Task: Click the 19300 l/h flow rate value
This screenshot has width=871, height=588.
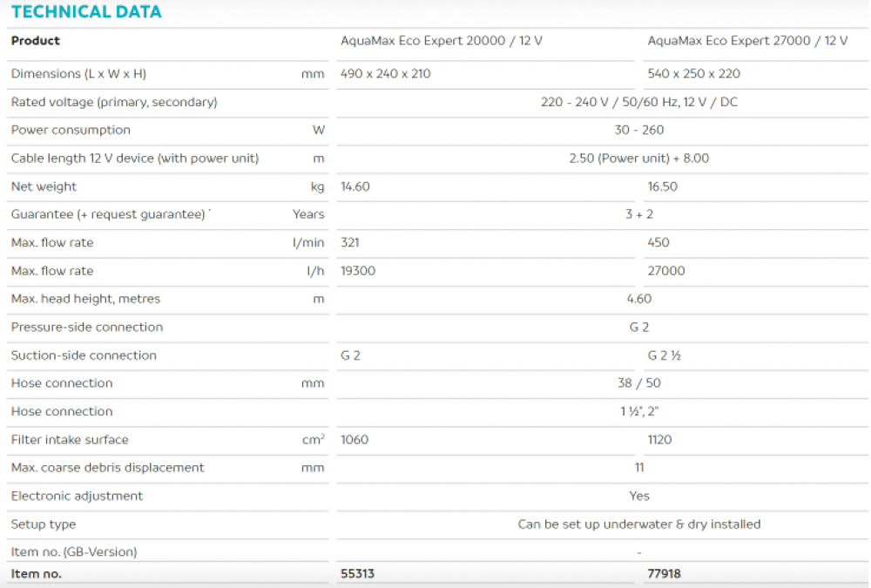Action: click(x=358, y=271)
